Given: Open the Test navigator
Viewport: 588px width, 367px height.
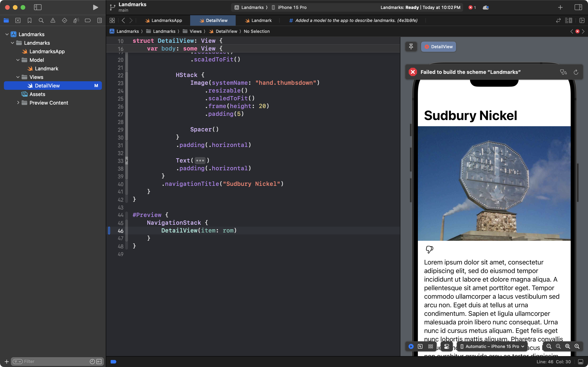Looking at the screenshot, I should point(65,20).
